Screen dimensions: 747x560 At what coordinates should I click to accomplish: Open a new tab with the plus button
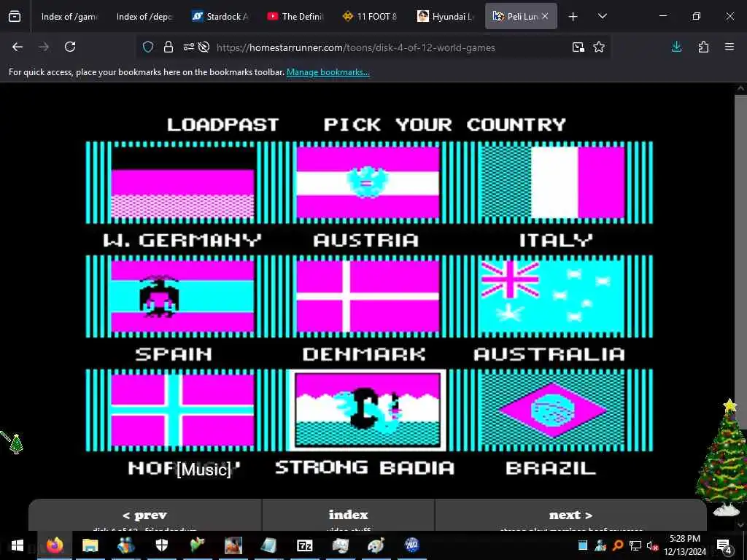[x=573, y=17]
